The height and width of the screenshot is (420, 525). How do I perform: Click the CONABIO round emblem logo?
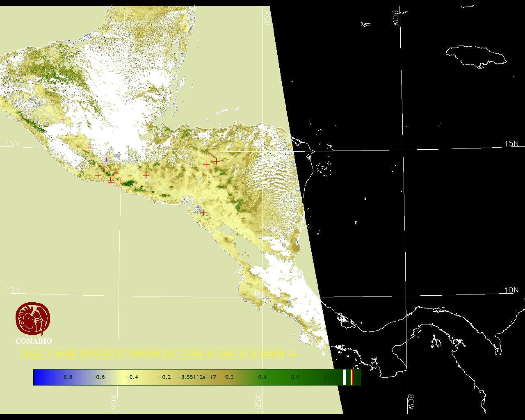33,319
